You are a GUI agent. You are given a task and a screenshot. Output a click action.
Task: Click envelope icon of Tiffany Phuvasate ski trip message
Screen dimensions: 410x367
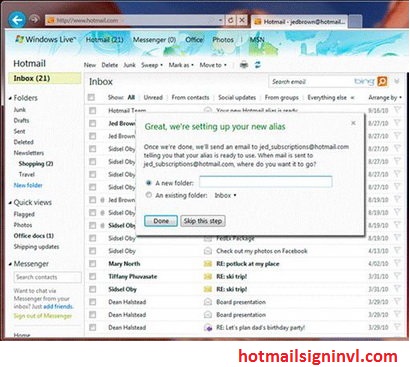coord(208,276)
